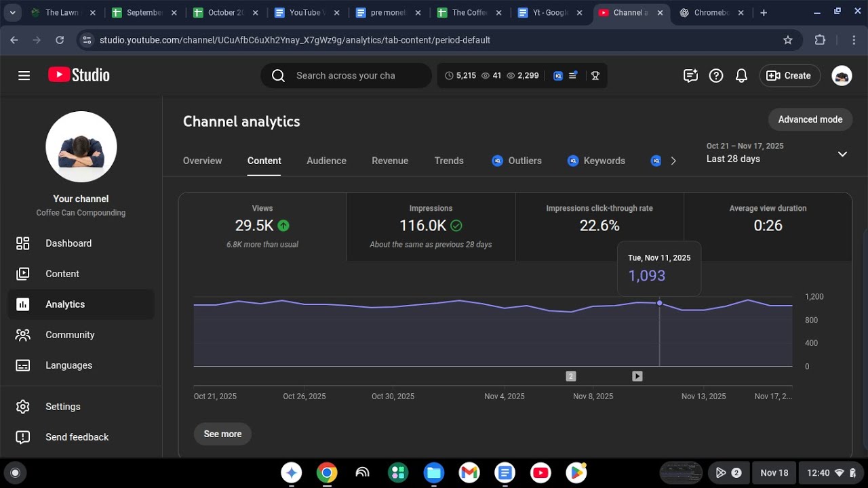Switch to the 'September' Sheets tab
Image resolution: width=868 pixels, height=488 pixels.
144,13
